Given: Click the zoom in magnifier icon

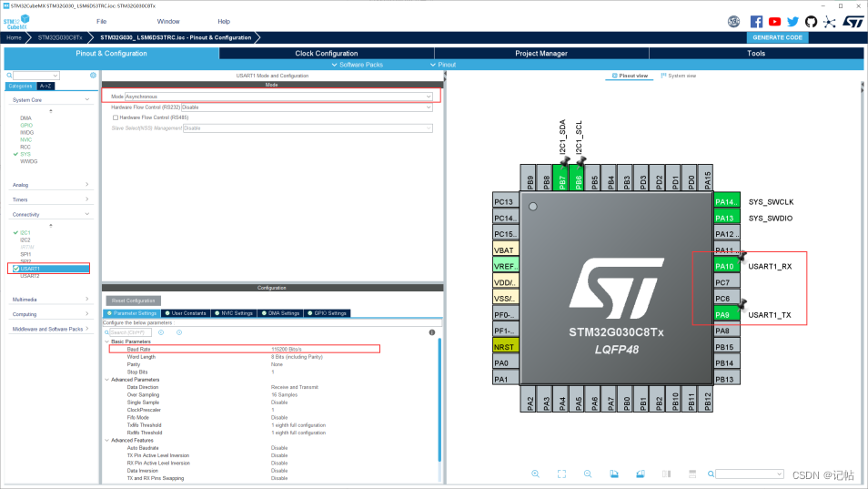Looking at the screenshot, I should coord(535,474).
